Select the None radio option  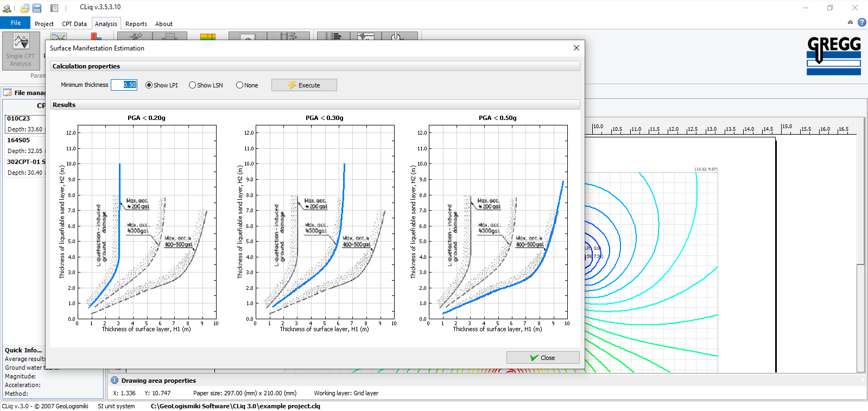point(239,85)
